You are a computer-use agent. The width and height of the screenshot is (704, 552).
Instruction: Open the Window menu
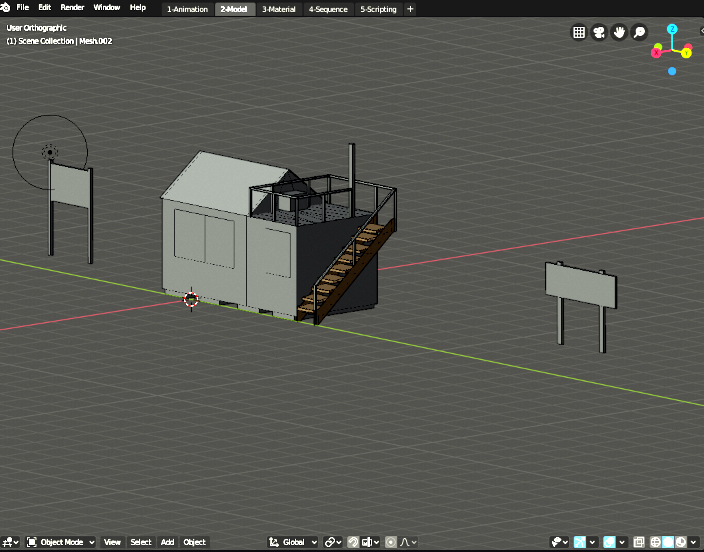tap(106, 7)
